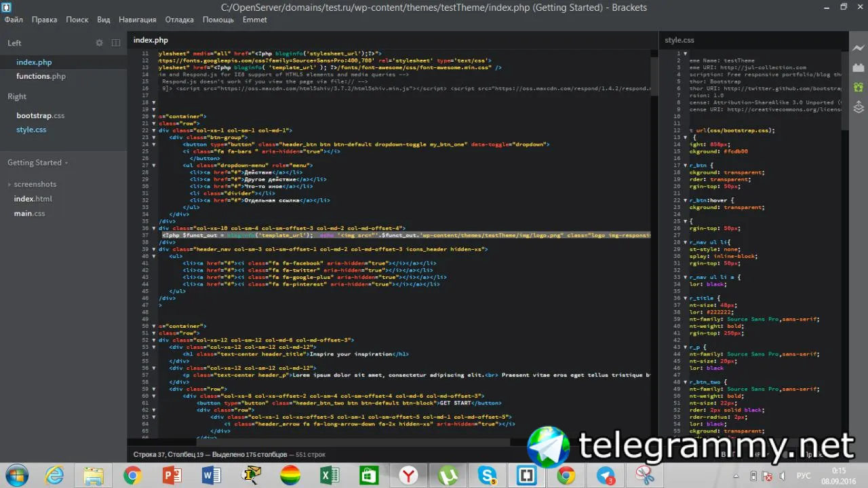This screenshot has height=488, width=868.
Task: Open Windows Start button
Action: click(x=17, y=475)
